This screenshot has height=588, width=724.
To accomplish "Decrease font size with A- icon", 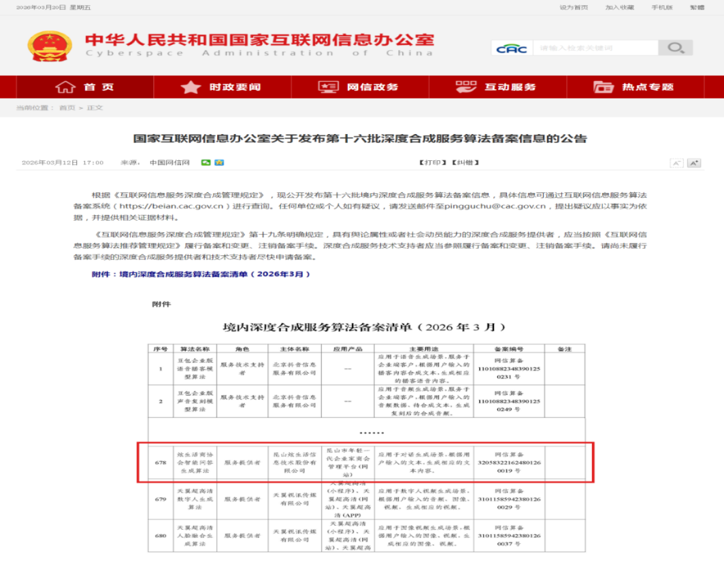I will click(x=676, y=163).
